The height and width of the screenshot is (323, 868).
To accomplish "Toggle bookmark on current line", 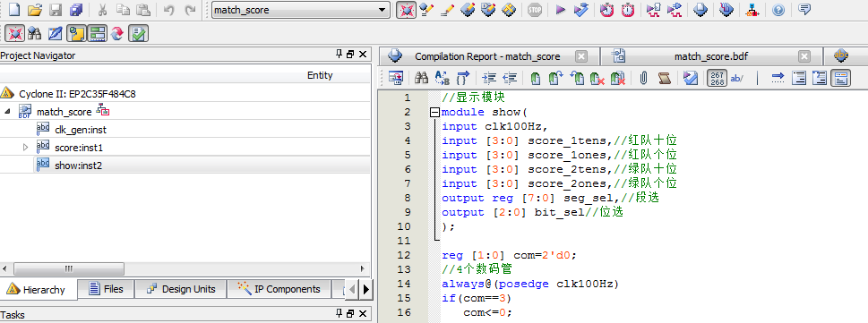I will pyautogui.click(x=536, y=79).
